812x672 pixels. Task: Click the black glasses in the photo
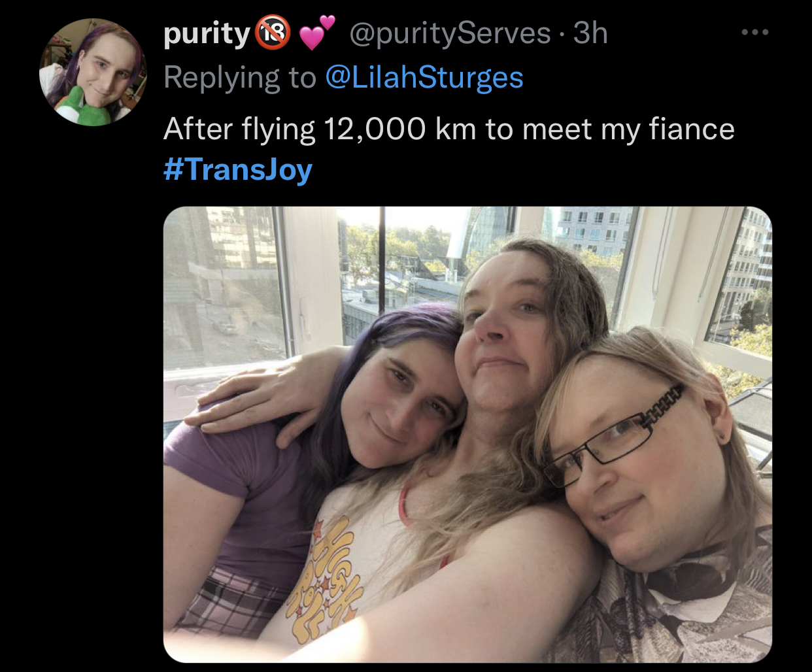(x=615, y=435)
